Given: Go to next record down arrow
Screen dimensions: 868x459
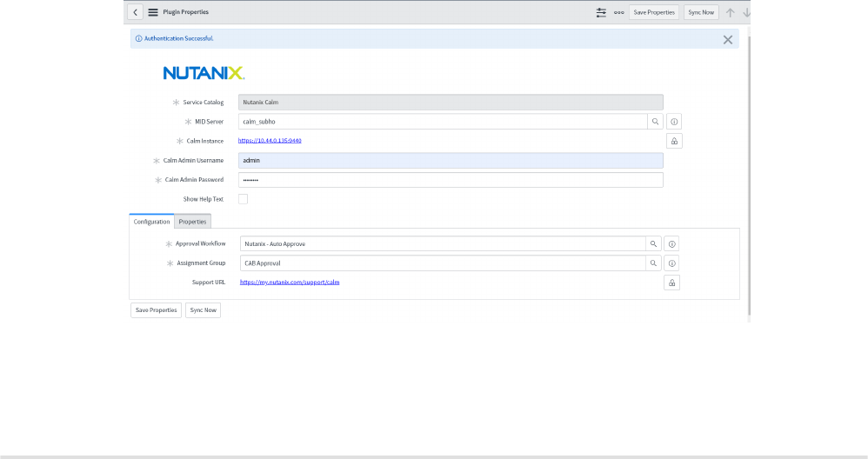Looking at the screenshot, I should pos(746,12).
